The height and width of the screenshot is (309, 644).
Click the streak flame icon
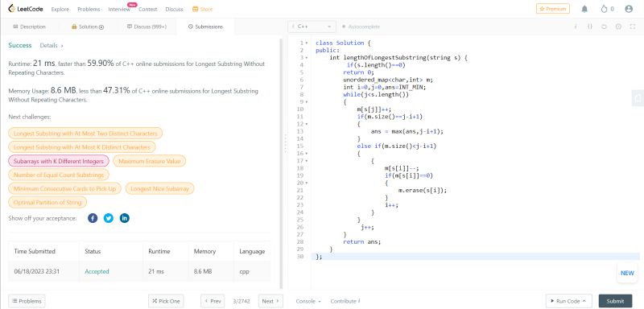pyautogui.click(x=604, y=9)
